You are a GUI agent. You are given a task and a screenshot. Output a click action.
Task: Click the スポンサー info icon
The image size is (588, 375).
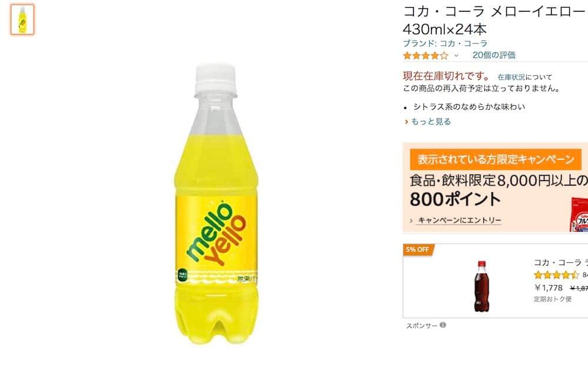(x=443, y=325)
